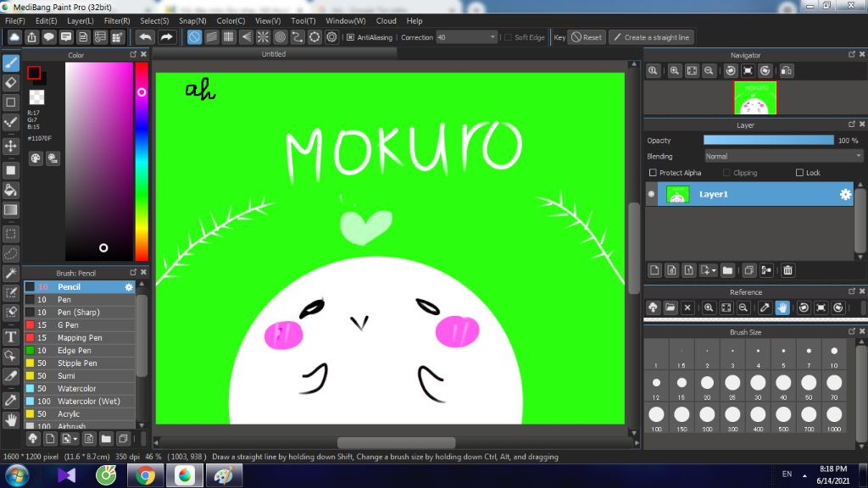Image resolution: width=868 pixels, height=488 pixels.
Task: Open the add-brush dropdown in Brush panel
Action: pyautogui.click(x=75, y=439)
